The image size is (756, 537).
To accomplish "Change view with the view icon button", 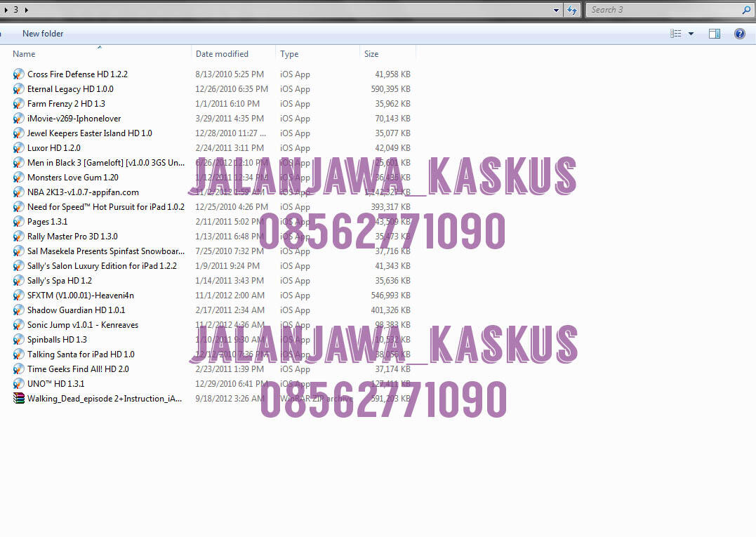I will click(x=675, y=34).
